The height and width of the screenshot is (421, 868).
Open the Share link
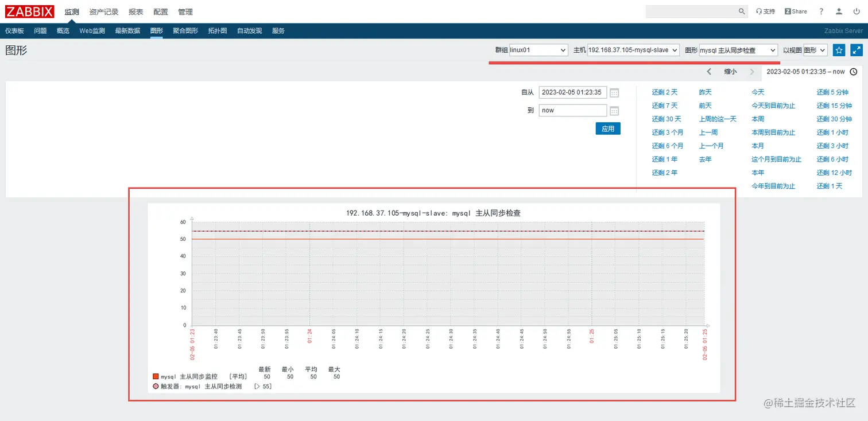tap(796, 11)
